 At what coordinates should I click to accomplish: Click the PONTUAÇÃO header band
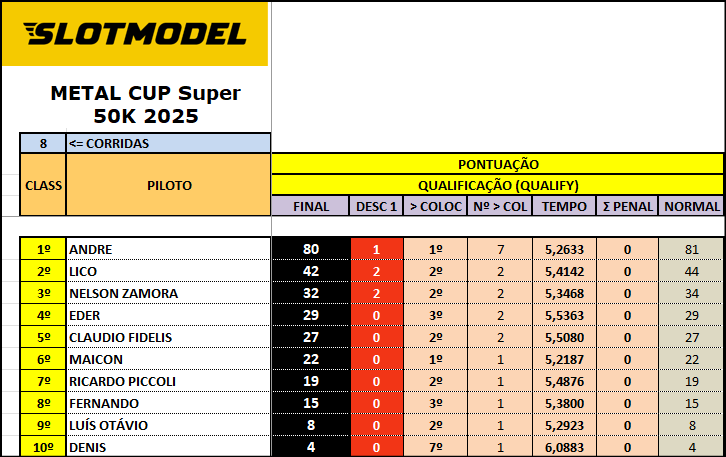[x=497, y=163]
